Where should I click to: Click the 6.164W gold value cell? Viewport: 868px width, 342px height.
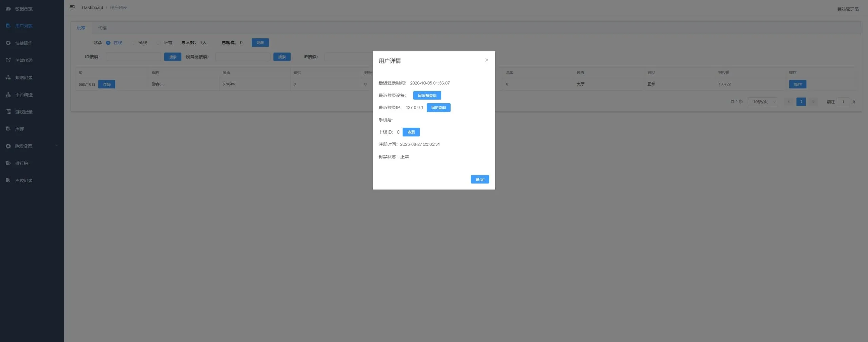click(x=229, y=84)
